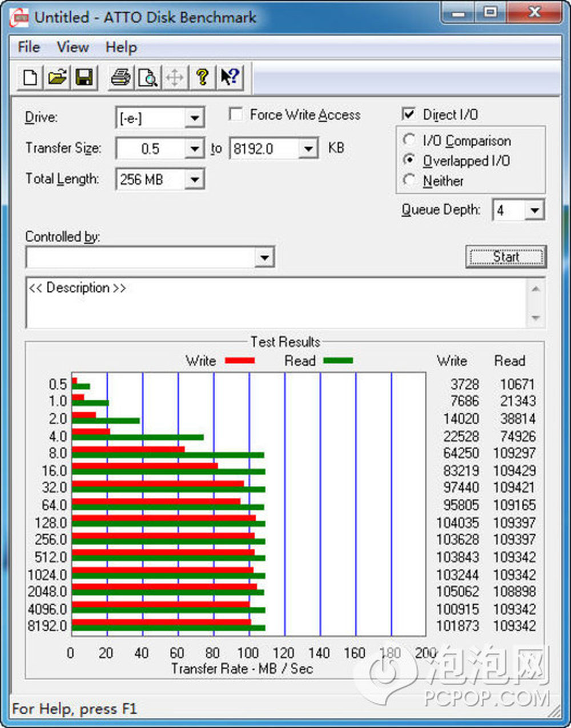Image resolution: width=571 pixels, height=728 pixels.
Task: Click read value 10671
Action: pyautogui.click(x=518, y=385)
